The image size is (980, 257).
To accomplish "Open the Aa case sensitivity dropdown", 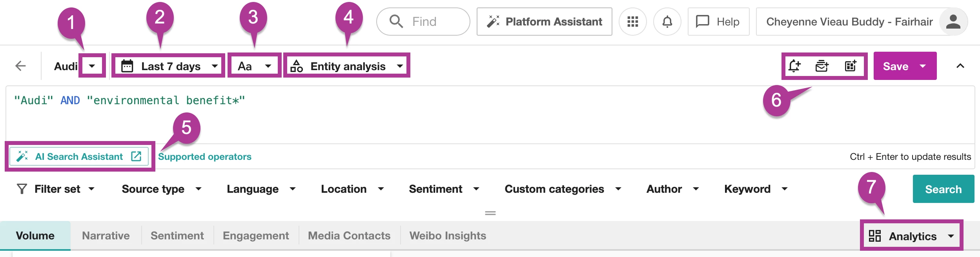I will [254, 66].
